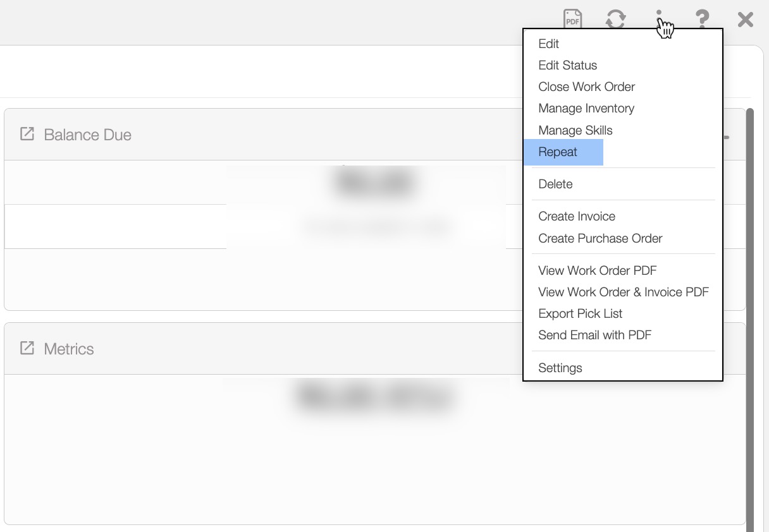Click the refresh arrows icon
The width and height of the screenshot is (769, 532).
[x=615, y=19]
